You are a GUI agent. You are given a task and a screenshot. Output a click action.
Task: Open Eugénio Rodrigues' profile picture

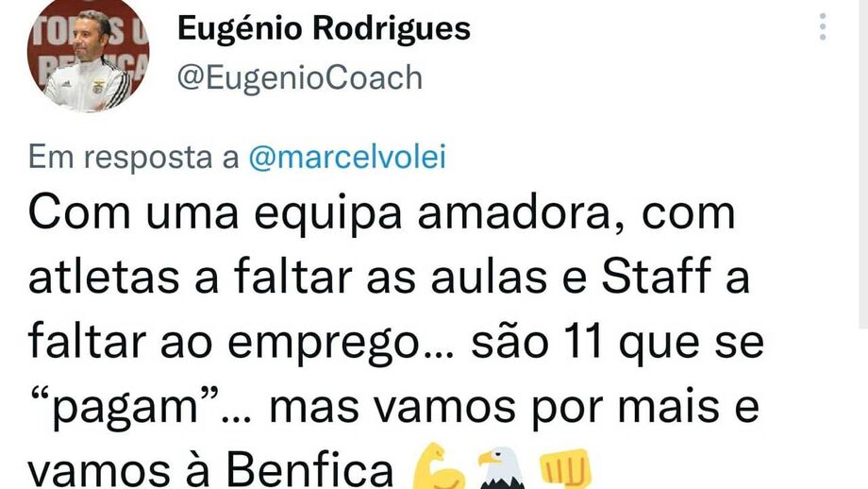pos(88,56)
